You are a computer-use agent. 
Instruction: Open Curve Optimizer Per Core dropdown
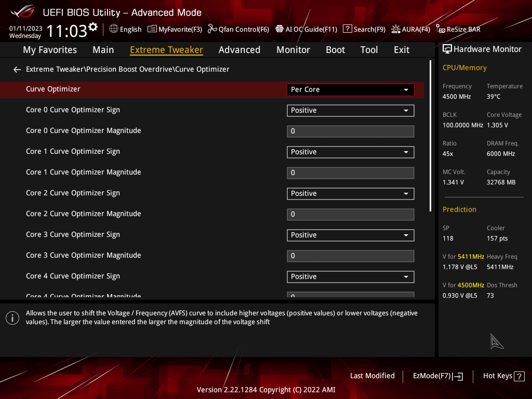pyautogui.click(x=351, y=89)
